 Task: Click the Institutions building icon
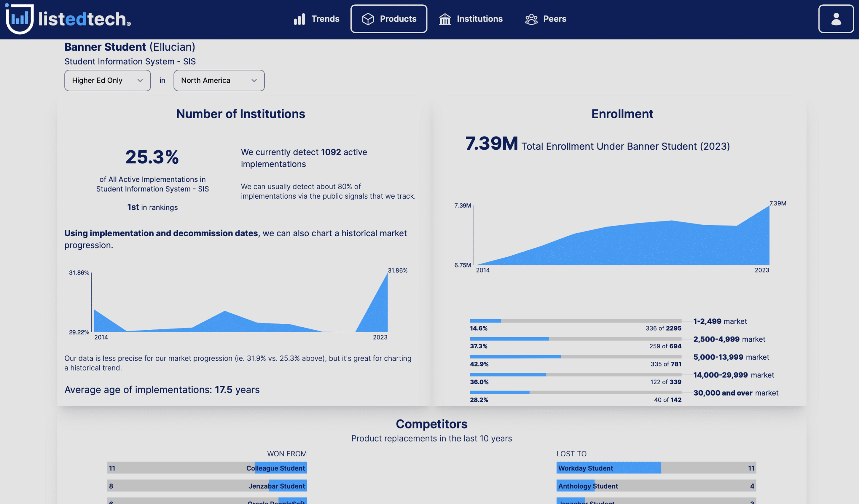445,19
